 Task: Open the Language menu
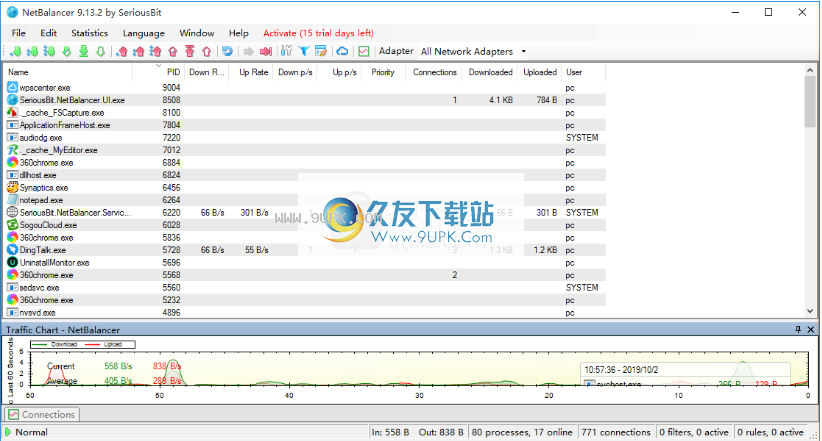(144, 33)
